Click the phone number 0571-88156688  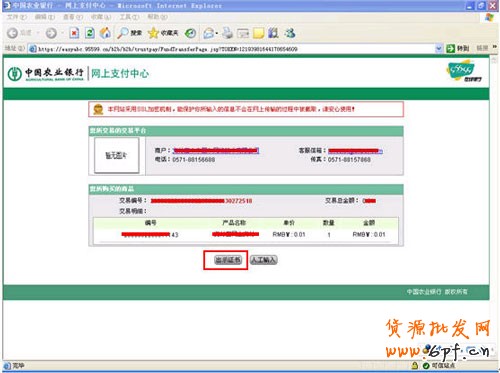(x=194, y=160)
